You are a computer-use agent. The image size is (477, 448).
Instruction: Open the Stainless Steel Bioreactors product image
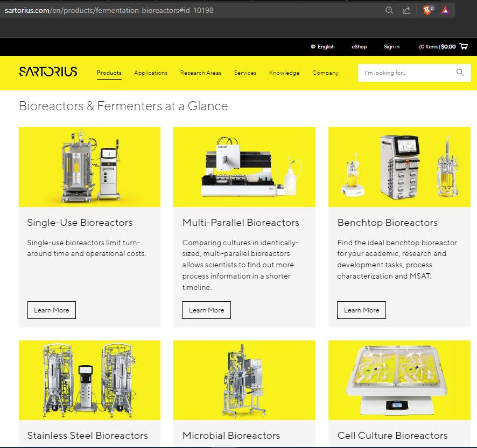89,380
